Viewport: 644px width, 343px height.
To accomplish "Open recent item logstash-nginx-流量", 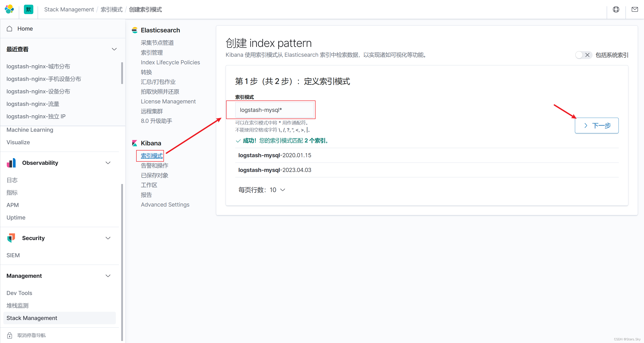I will [x=33, y=104].
